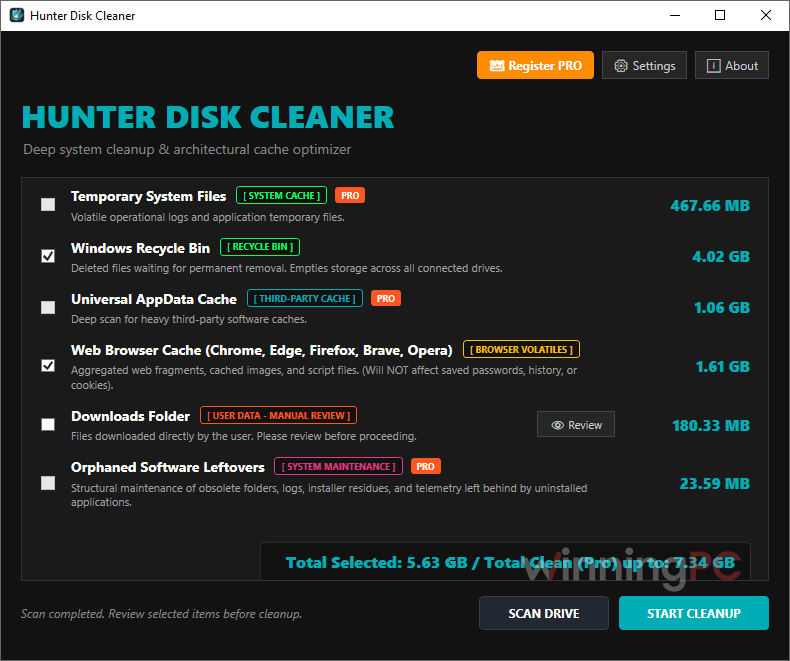Screen dimensions: 790x661
Task: Click the RECYCLE BIN tag
Action: point(260,247)
